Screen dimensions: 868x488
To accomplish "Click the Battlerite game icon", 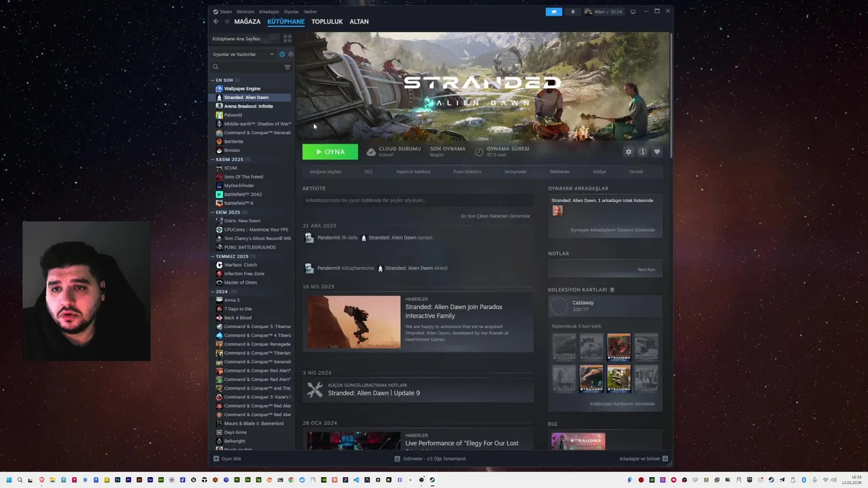I will tap(219, 142).
